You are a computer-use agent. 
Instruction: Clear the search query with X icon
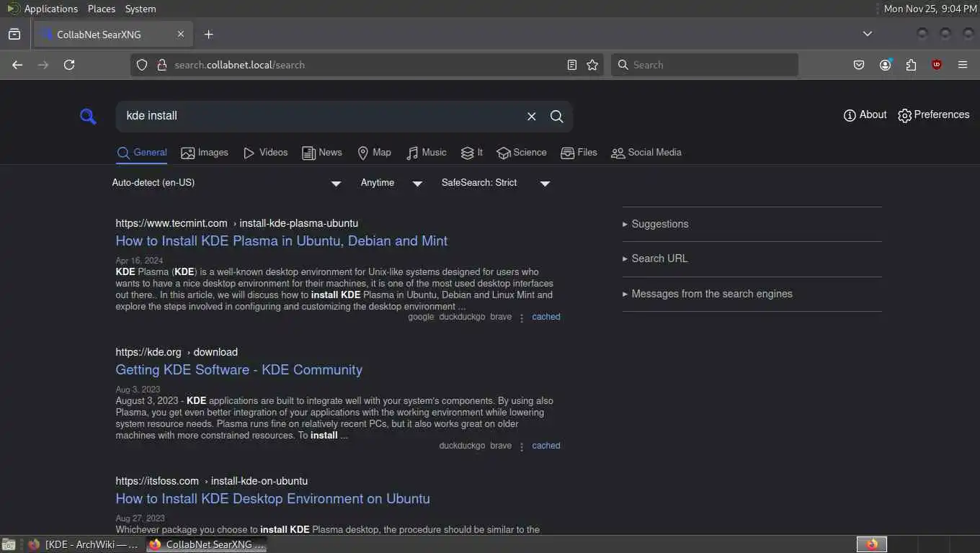[x=532, y=116]
